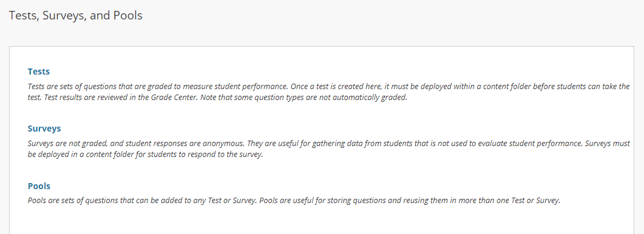Open the Tests link
Image resolution: width=644 pixels, height=234 pixels.
[39, 72]
